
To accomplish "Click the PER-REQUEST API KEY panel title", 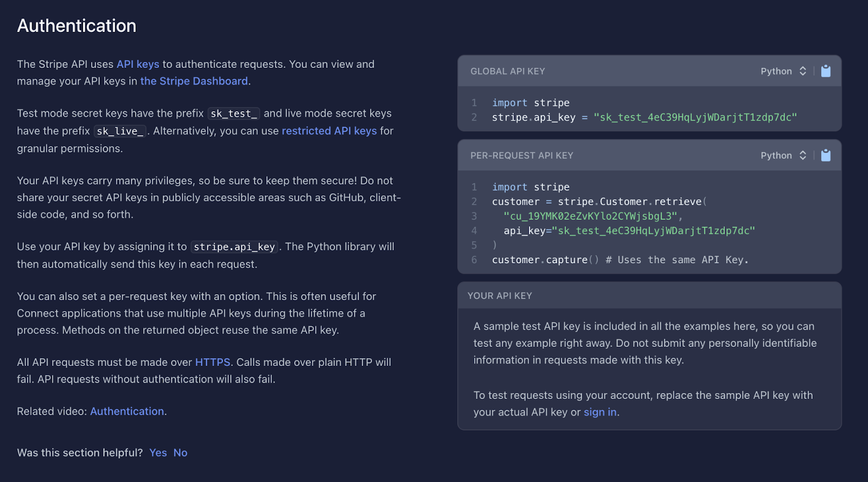I will (522, 155).
